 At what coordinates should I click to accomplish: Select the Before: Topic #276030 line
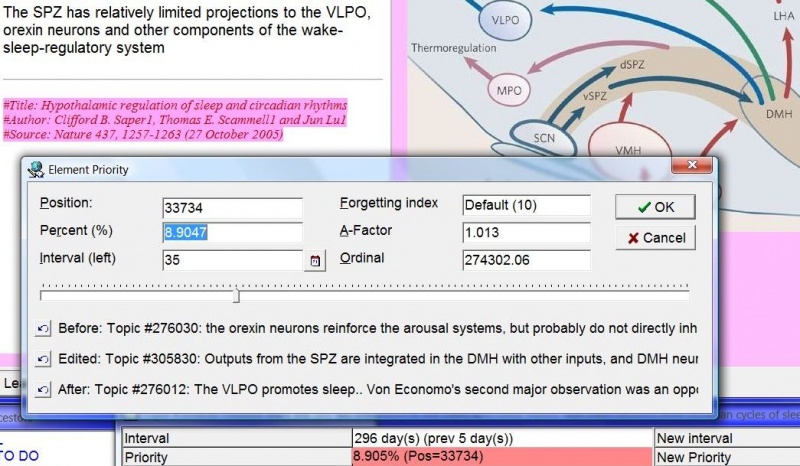tap(378, 328)
